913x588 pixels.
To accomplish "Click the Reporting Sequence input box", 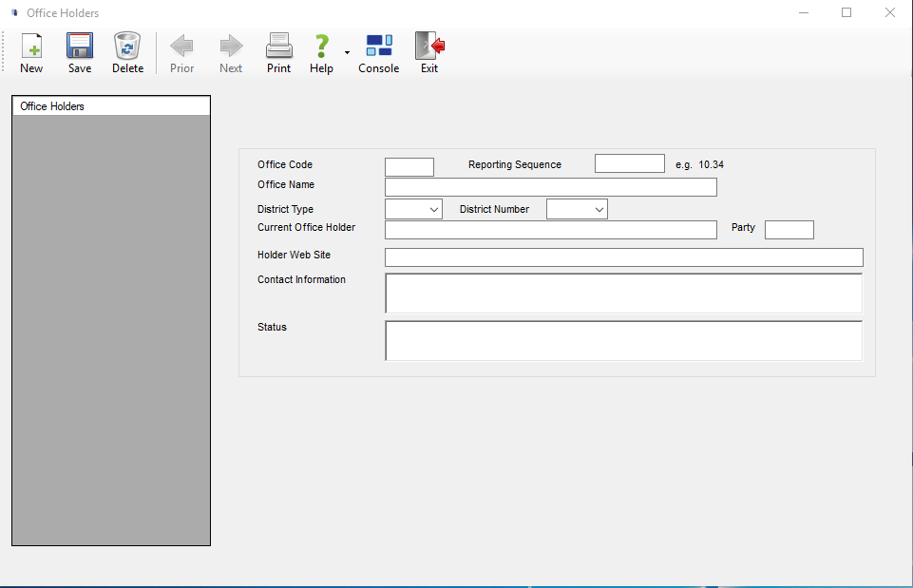I will [x=630, y=163].
